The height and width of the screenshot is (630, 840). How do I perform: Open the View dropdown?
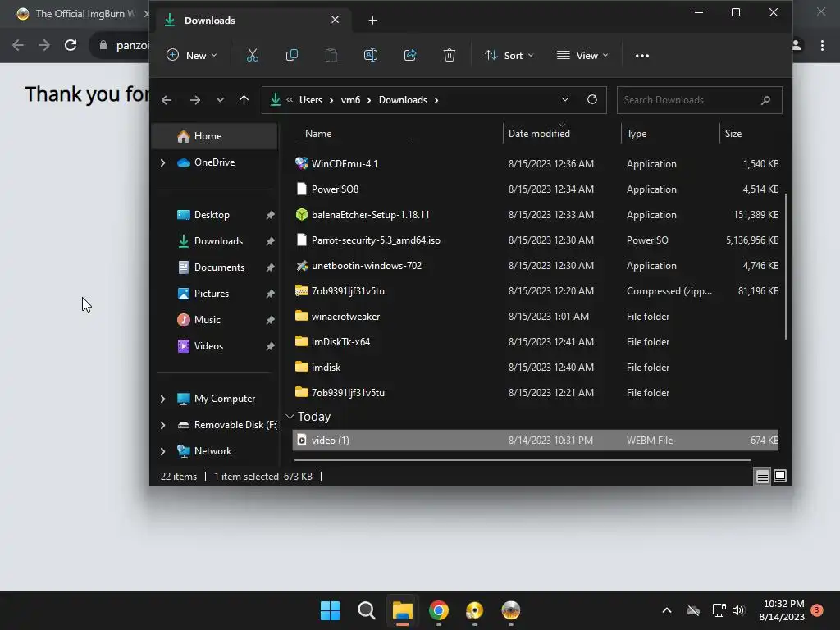pyautogui.click(x=582, y=55)
